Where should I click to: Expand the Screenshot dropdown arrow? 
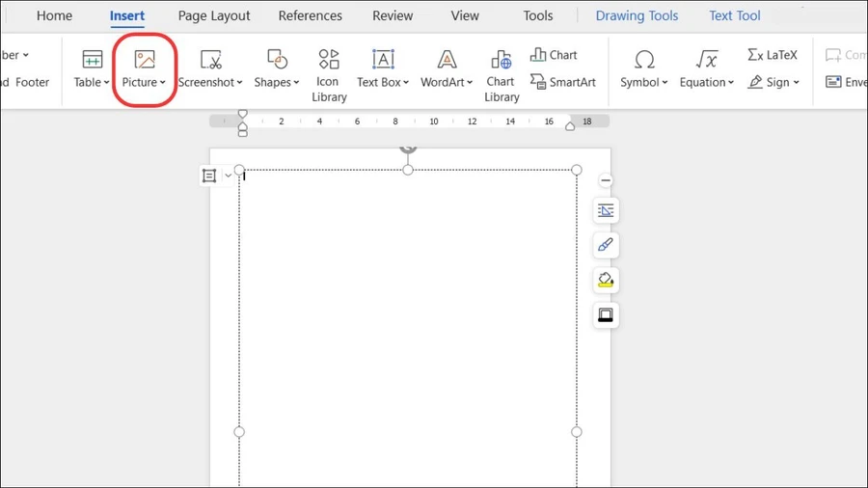tap(239, 82)
